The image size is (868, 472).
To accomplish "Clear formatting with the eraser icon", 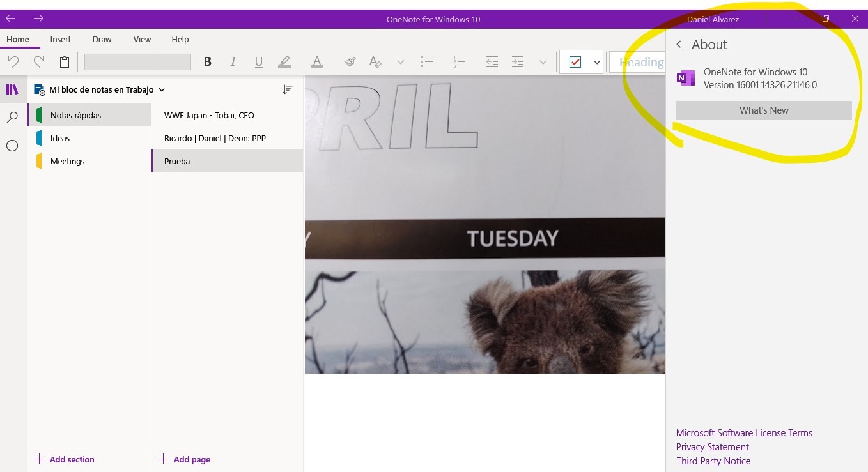I will click(x=375, y=62).
